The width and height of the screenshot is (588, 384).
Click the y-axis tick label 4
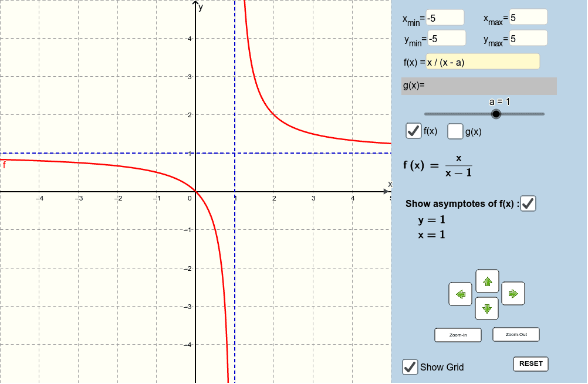190,39
